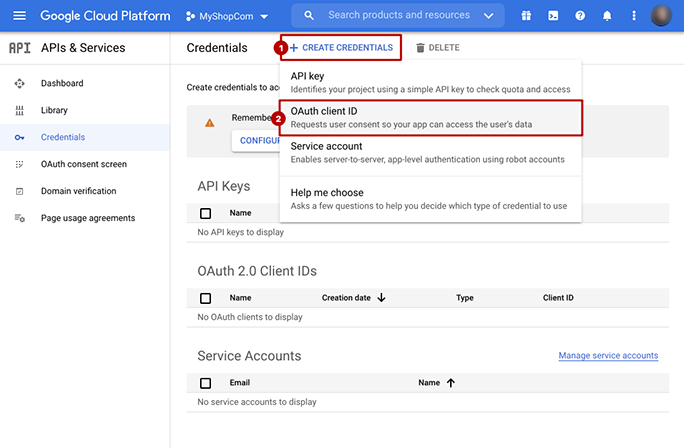This screenshot has height=448, width=684.
Task: Click the Creation date column header
Action: (x=346, y=298)
